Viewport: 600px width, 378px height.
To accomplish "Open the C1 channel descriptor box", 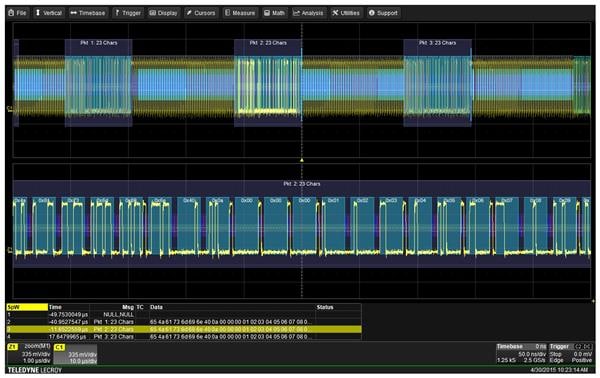I will click(75, 354).
